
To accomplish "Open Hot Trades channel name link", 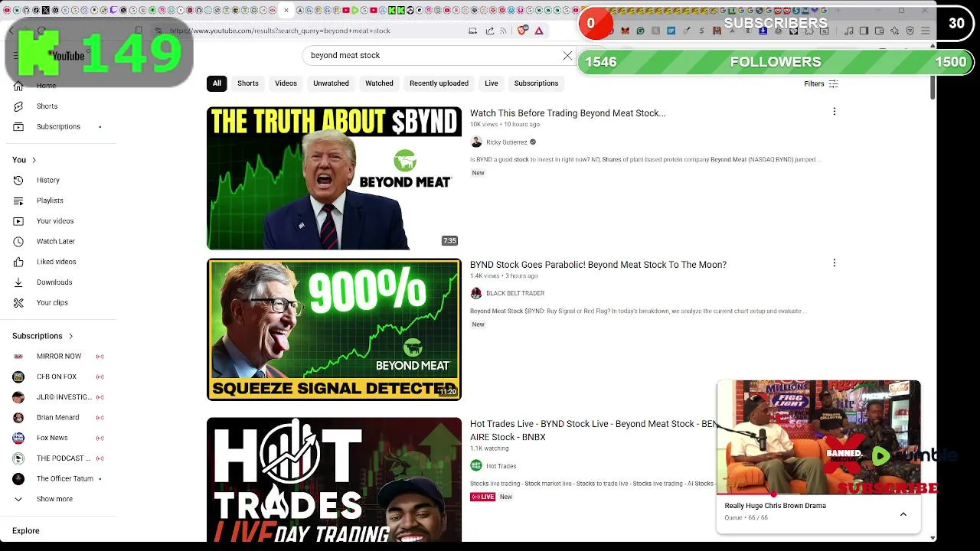I will tap(501, 466).
